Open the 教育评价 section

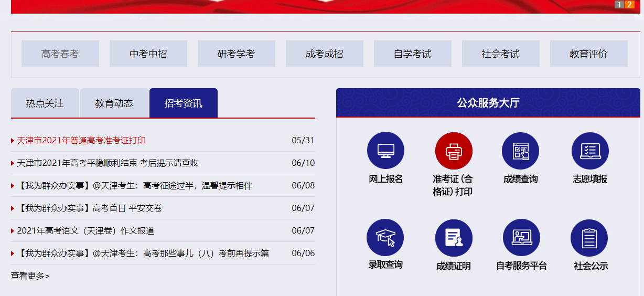click(589, 54)
